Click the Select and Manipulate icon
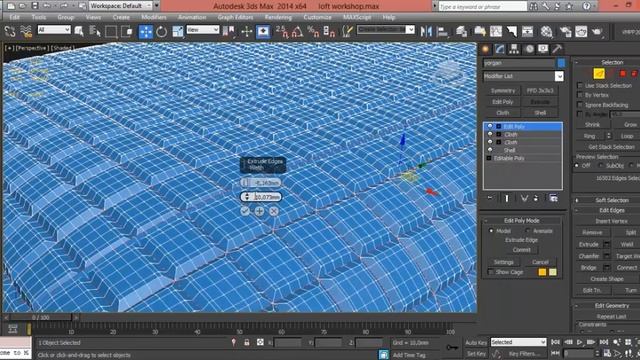Screen dimensions: 640x360 pos(247,31)
